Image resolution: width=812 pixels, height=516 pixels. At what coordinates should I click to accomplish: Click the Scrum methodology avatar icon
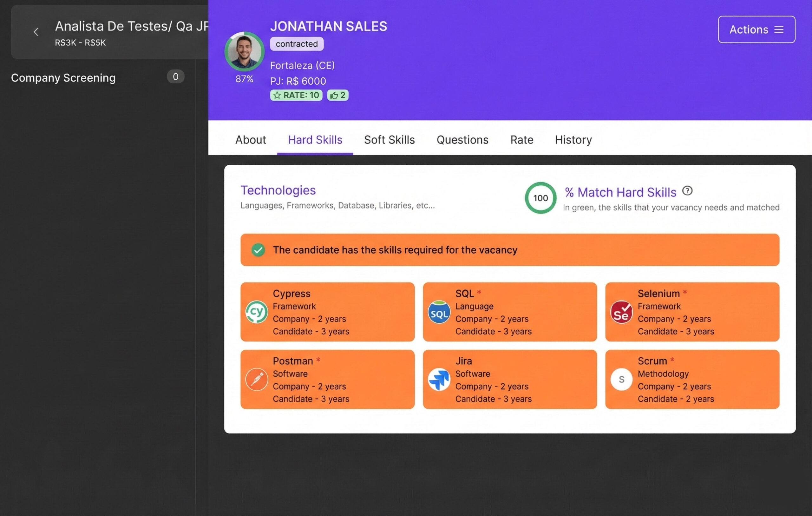[x=621, y=379]
